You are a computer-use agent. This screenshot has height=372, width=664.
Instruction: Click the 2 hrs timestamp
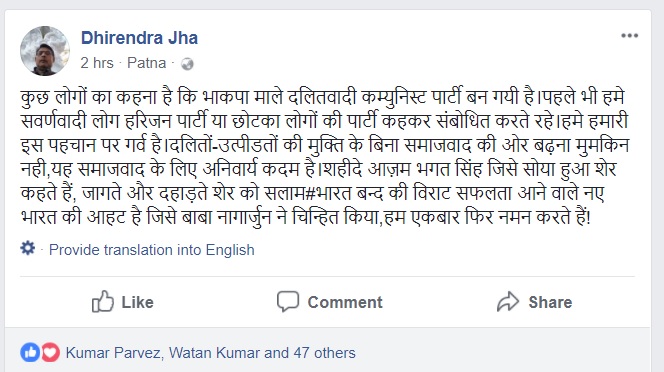[97, 63]
